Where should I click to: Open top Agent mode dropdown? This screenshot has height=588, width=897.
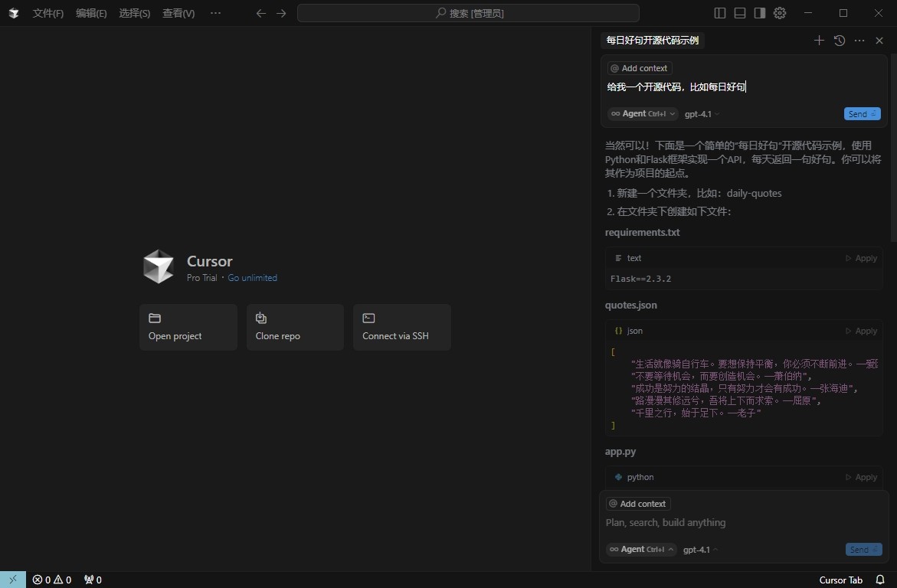point(643,114)
